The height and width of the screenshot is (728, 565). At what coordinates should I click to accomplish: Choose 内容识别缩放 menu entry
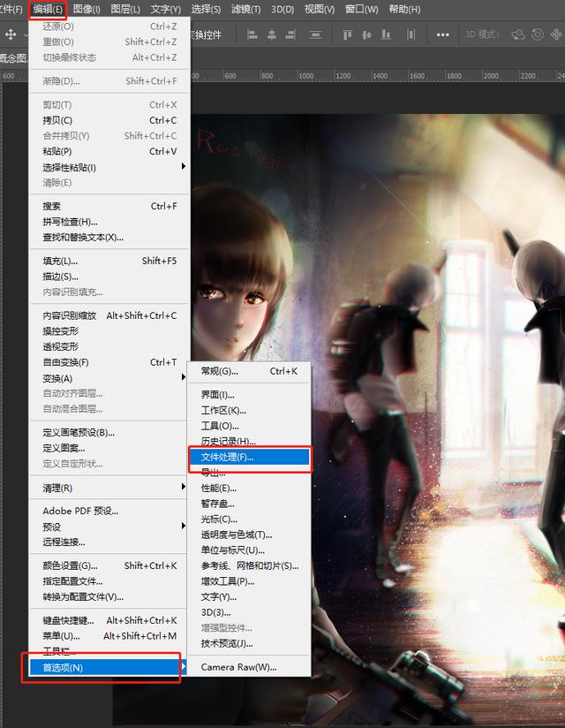(x=109, y=315)
